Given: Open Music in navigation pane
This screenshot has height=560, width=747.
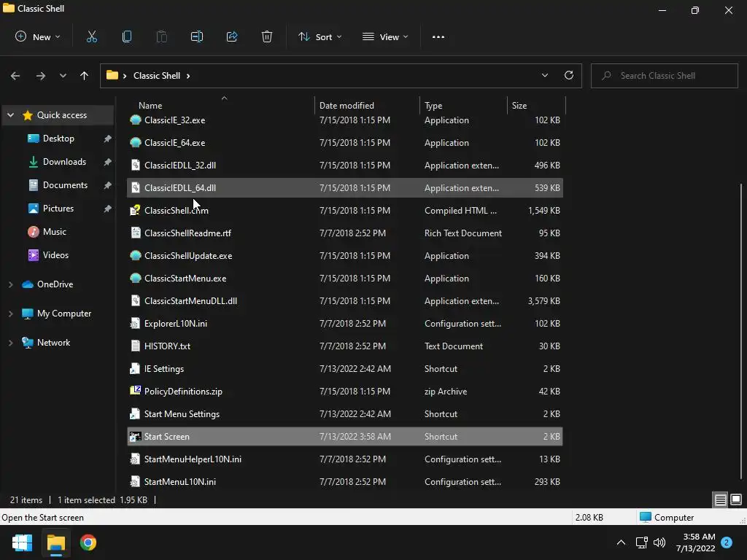Looking at the screenshot, I should [x=54, y=232].
